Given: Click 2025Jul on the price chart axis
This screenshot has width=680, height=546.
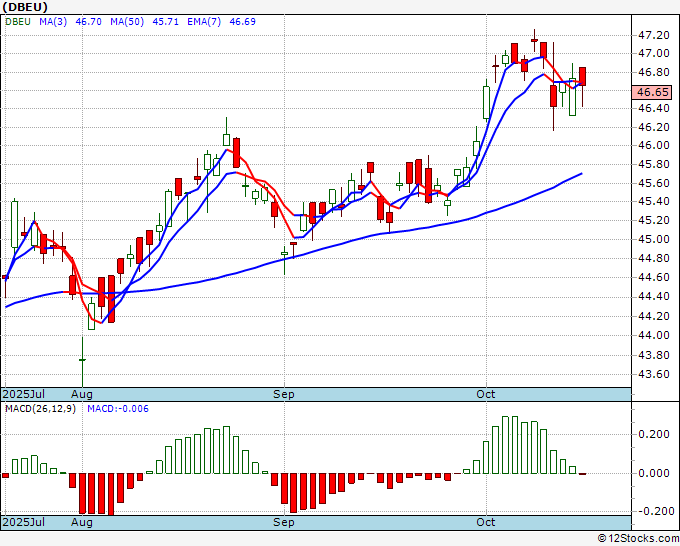Looking at the screenshot, I should point(24,394).
